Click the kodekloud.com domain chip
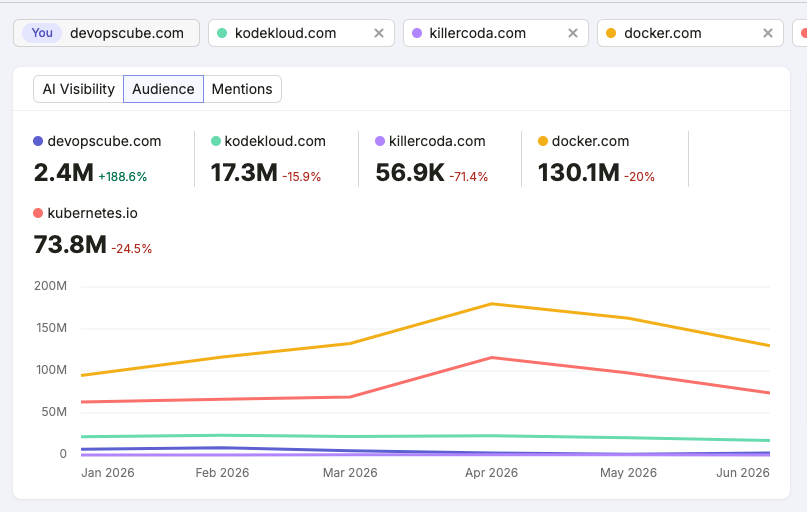The width and height of the screenshot is (807, 512). (301, 33)
